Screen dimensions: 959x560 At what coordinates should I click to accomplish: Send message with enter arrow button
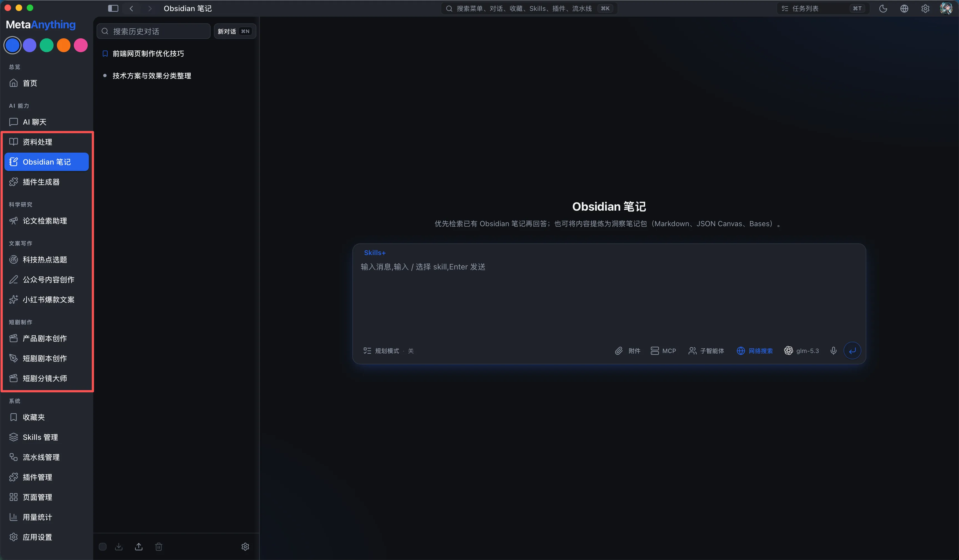pos(852,350)
